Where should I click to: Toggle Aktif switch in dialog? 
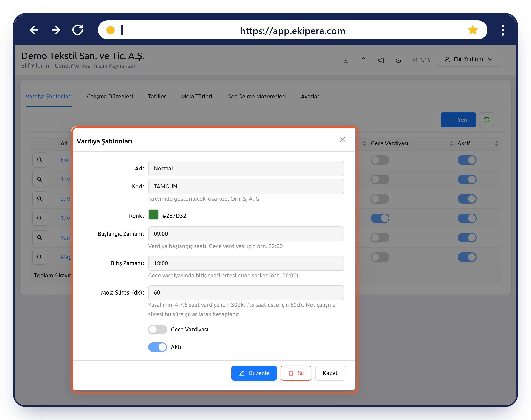[158, 347]
